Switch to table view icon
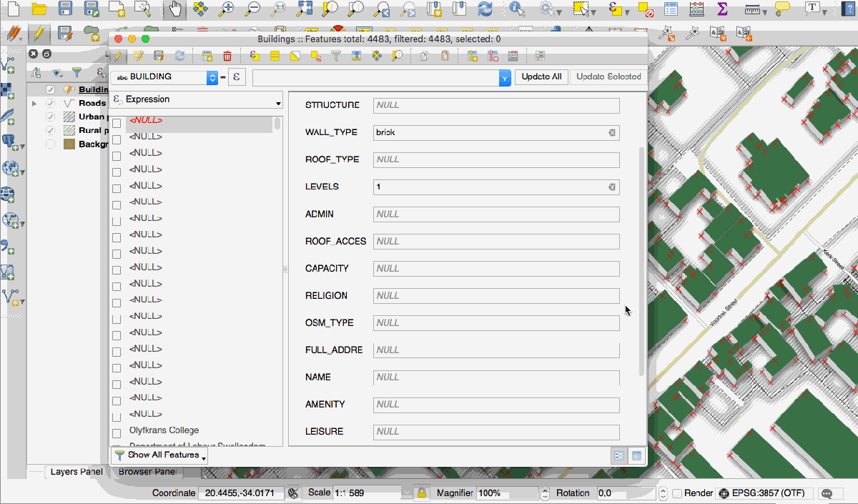The image size is (858, 504). click(636, 455)
